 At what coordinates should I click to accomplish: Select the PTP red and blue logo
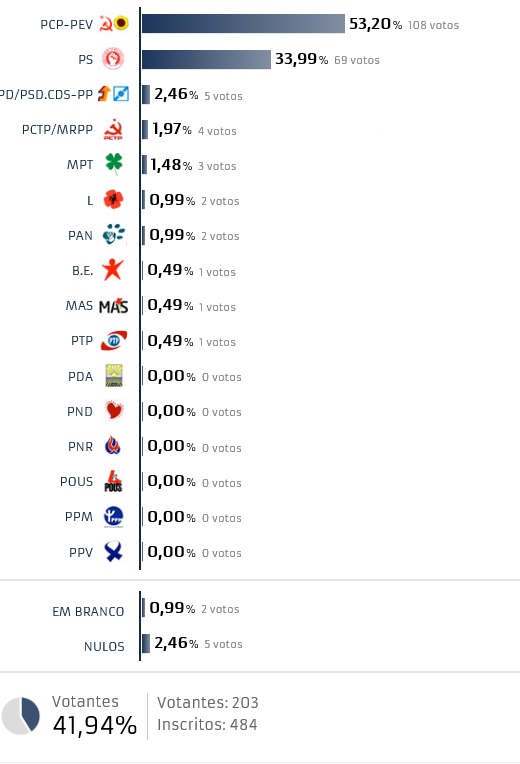pyautogui.click(x=114, y=341)
